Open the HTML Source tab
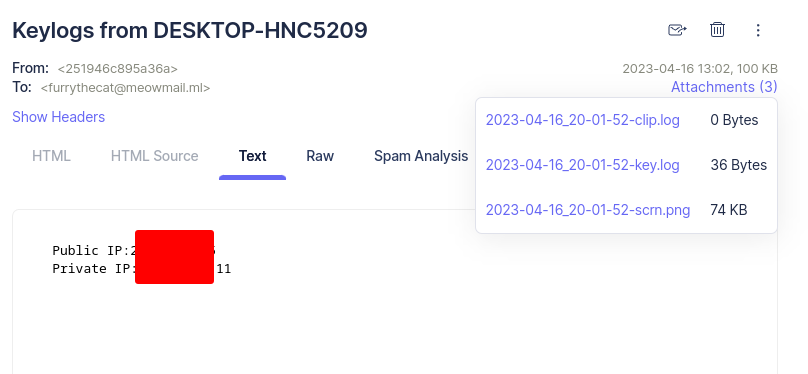This screenshot has height=374, width=808. tap(155, 156)
